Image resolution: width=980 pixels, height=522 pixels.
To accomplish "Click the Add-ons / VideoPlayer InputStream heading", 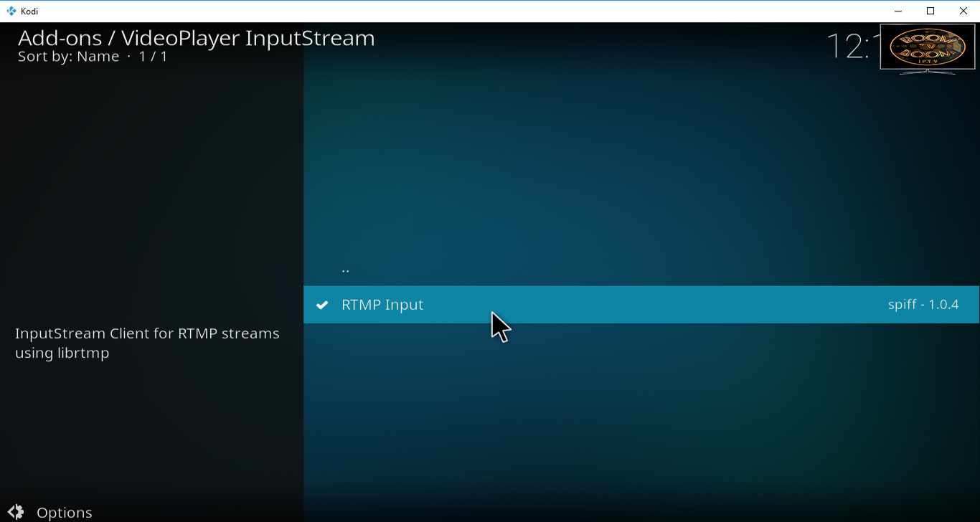I will click(x=197, y=38).
